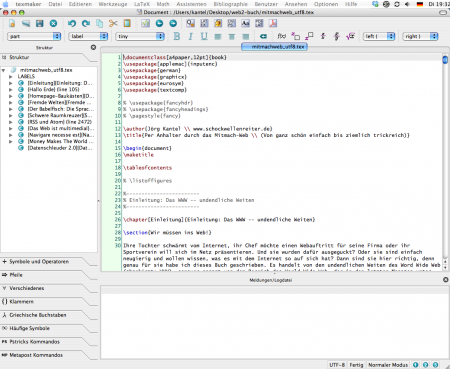Click the last round status bar icon
The width and height of the screenshot is (450, 369).
(435, 365)
